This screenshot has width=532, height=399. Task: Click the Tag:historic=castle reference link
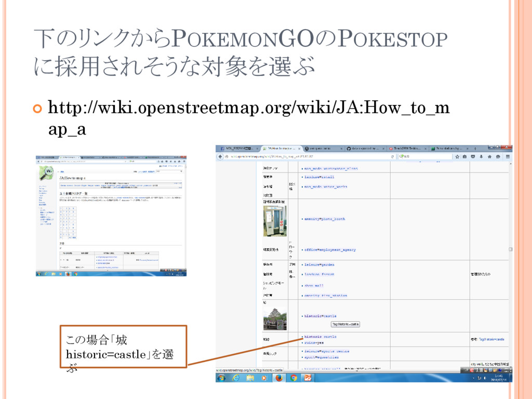(x=491, y=339)
